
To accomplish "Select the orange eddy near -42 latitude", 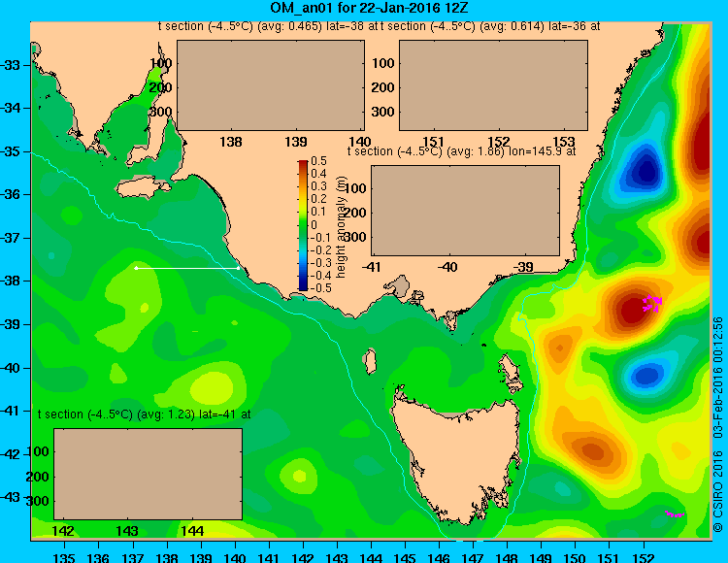I will (x=594, y=450).
